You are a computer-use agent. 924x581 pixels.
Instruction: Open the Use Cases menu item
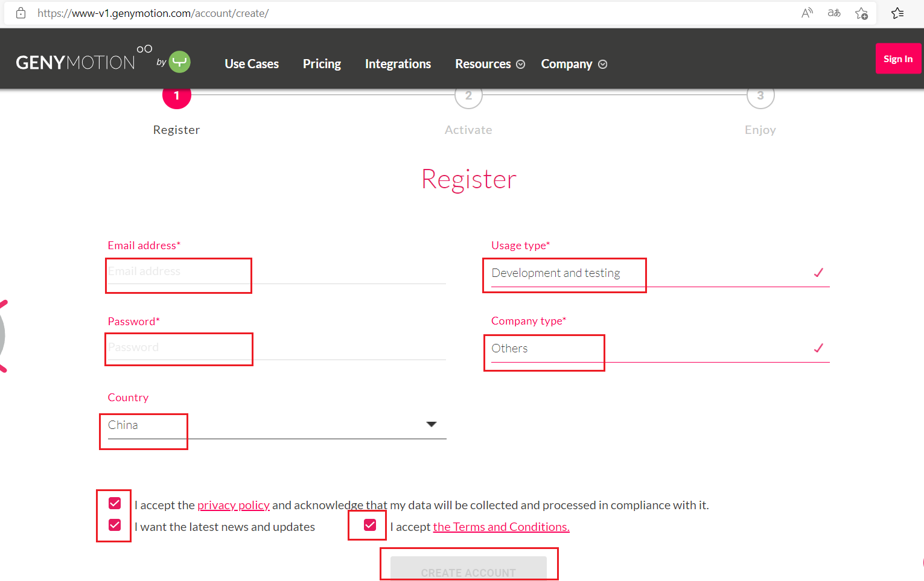(x=252, y=64)
